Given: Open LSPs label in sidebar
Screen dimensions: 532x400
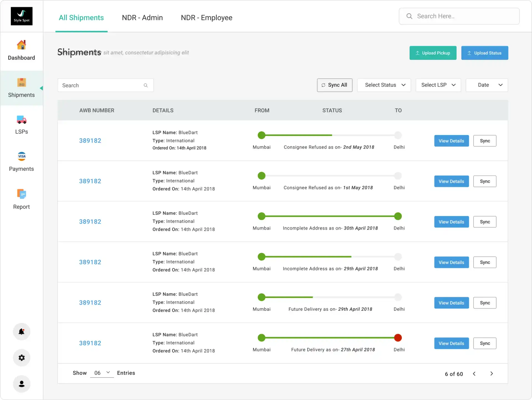Looking at the screenshot, I should tap(21, 131).
